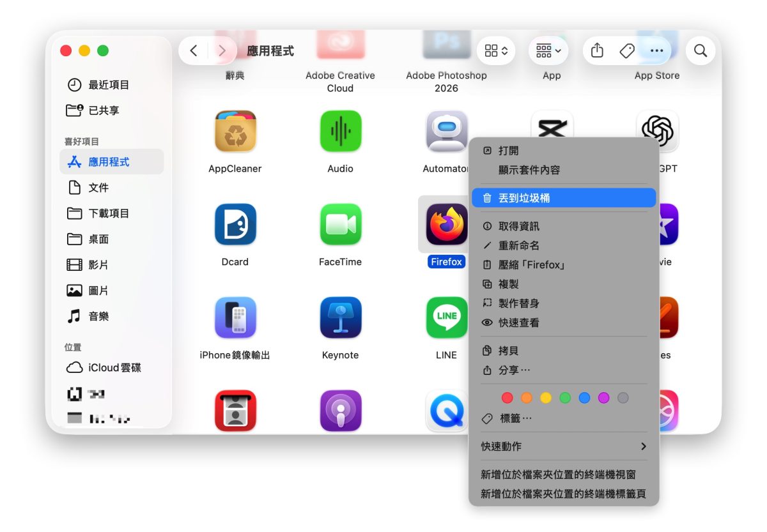Click the Firefox file name label
This screenshot has width=767, height=532.
[x=446, y=262]
